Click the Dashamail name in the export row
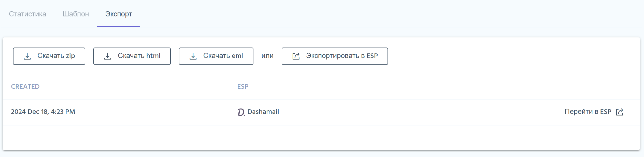The image size is (644, 157). pos(263,112)
